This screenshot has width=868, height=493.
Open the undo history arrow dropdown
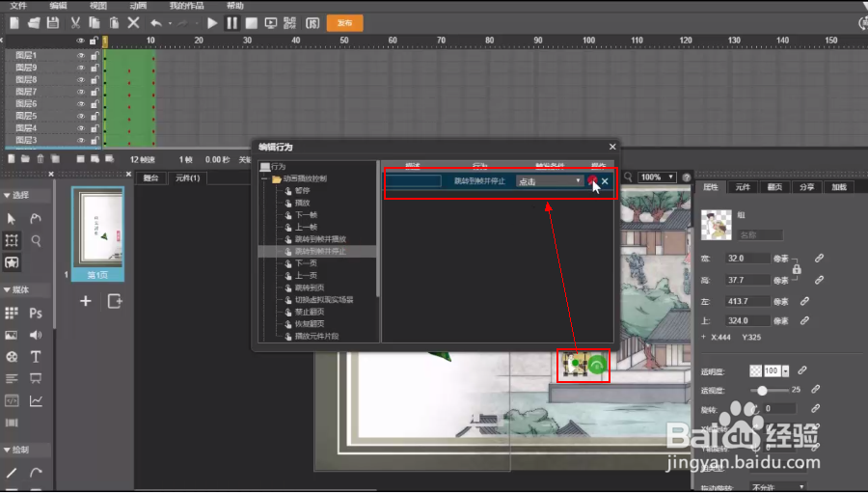170,23
